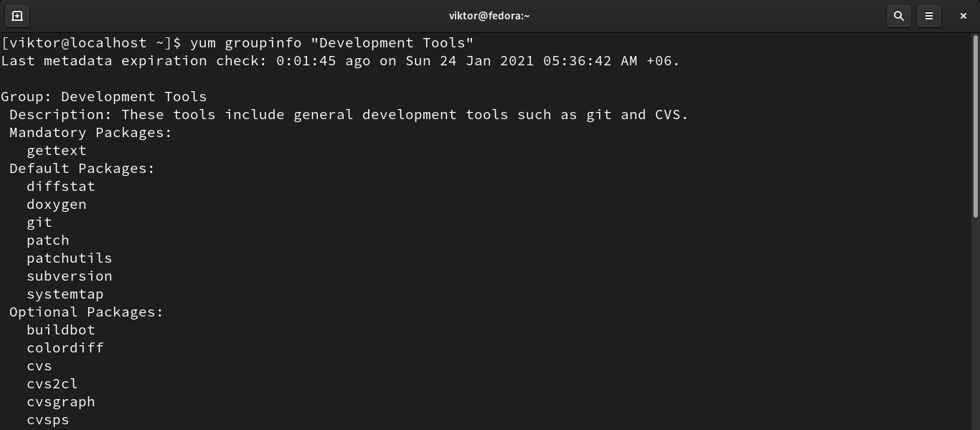Click the viktor@fedora:~ window title

[x=489, y=16]
